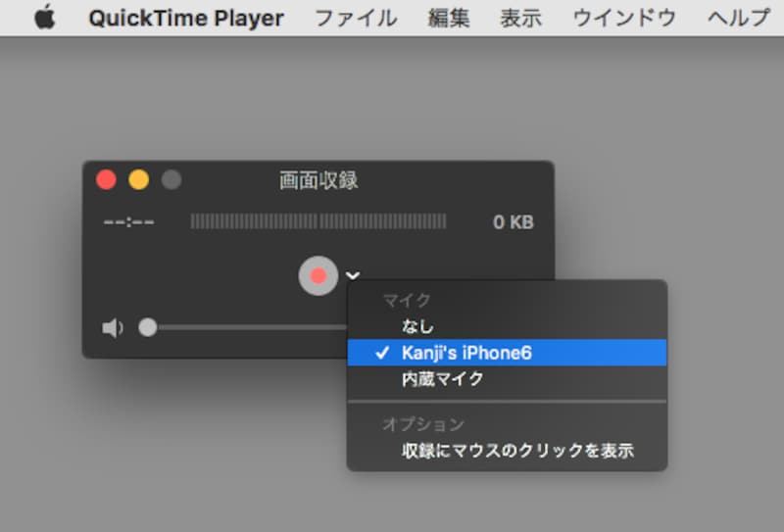This screenshot has width=784, height=532.
Task: Open the 編集 menu
Action: click(449, 19)
